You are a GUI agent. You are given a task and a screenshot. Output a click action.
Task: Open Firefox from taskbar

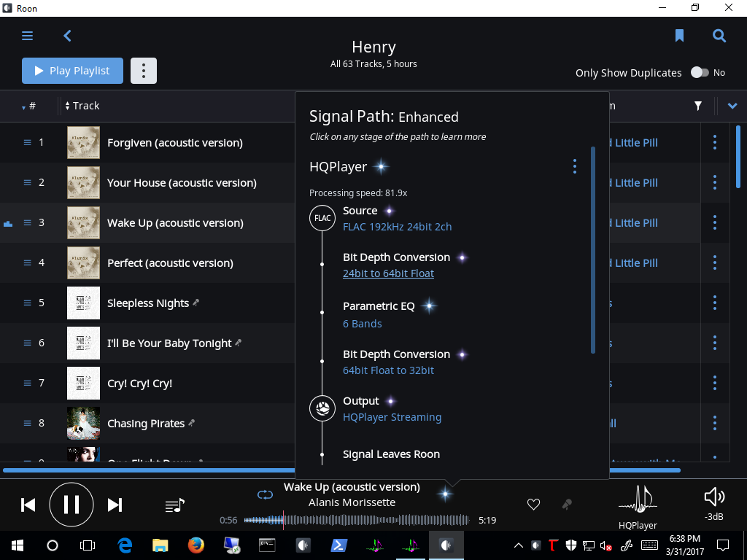196,545
